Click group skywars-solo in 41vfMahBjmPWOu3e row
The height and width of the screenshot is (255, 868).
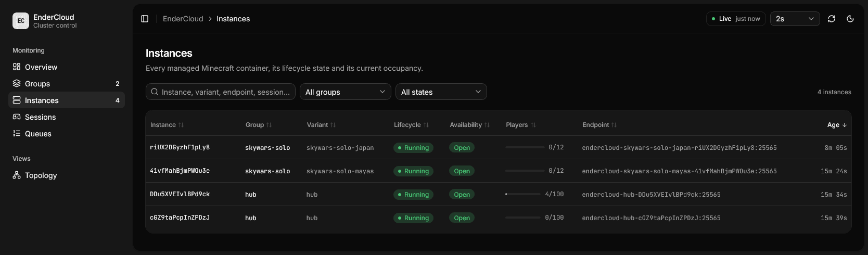(x=267, y=171)
